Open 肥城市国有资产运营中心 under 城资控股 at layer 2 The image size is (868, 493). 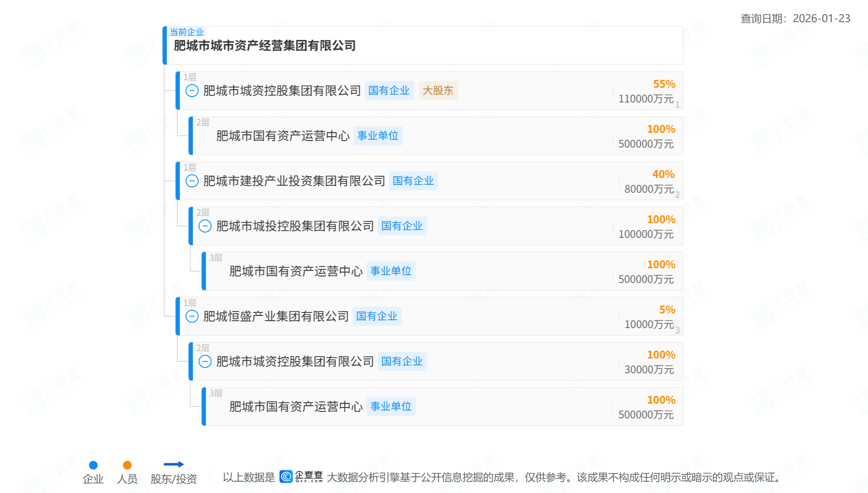click(x=283, y=136)
